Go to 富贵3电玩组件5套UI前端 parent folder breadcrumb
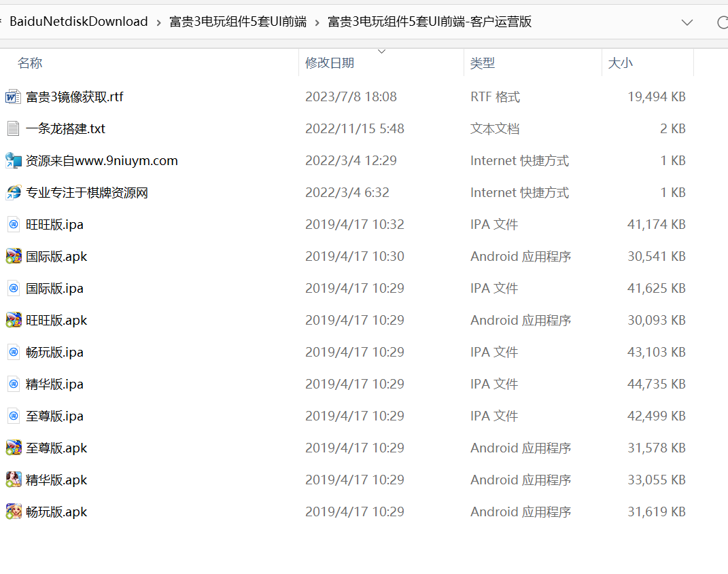 tap(237, 22)
